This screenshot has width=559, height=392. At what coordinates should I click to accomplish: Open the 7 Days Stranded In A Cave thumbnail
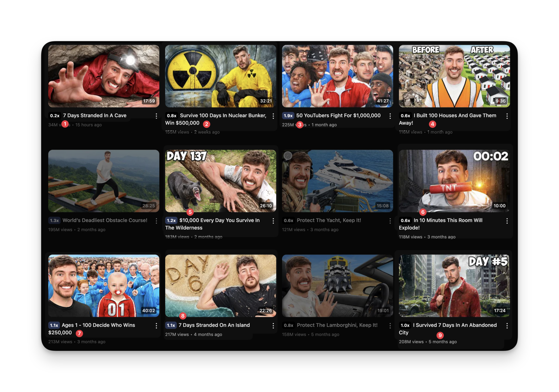(104, 76)
